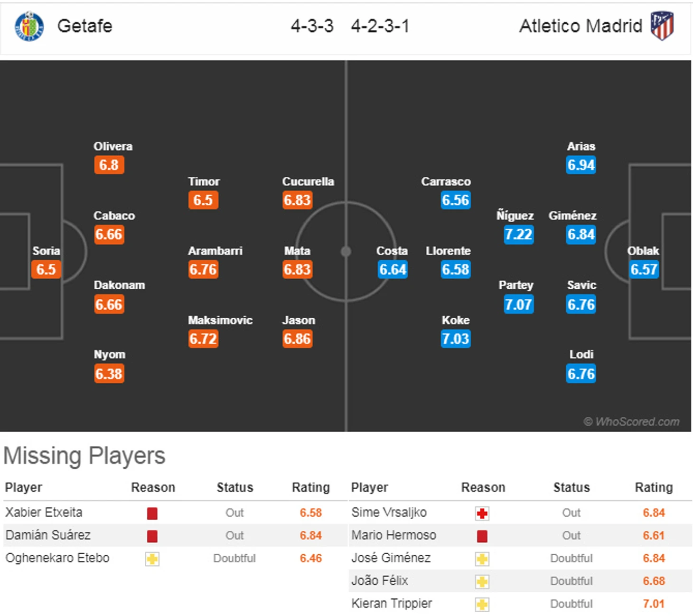Click the Getafe team name
Screen dimensions: 693x616
pyautogui.click(x=85, y=26)
